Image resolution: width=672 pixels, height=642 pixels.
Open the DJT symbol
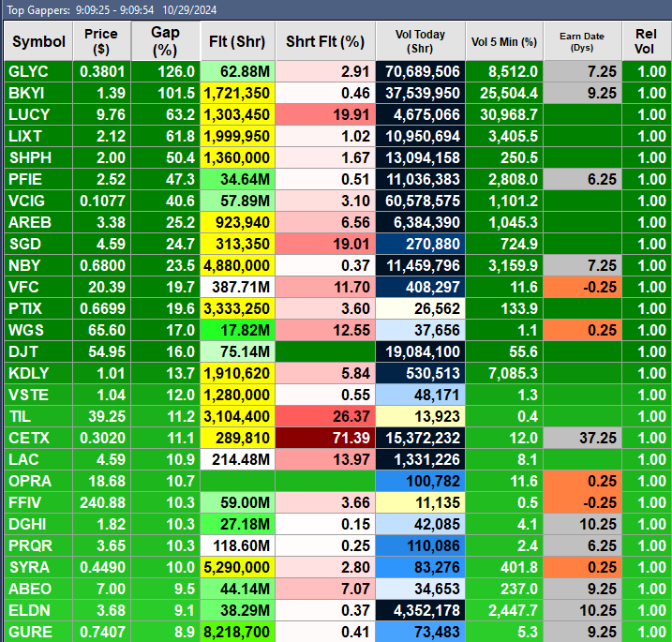[x=38, y=351]
